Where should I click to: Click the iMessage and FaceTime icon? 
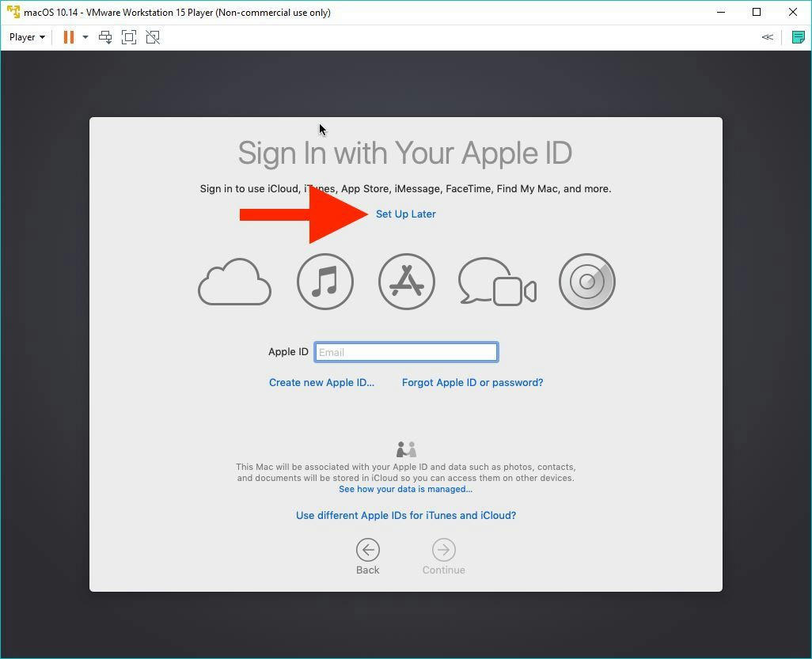(497, 282)
